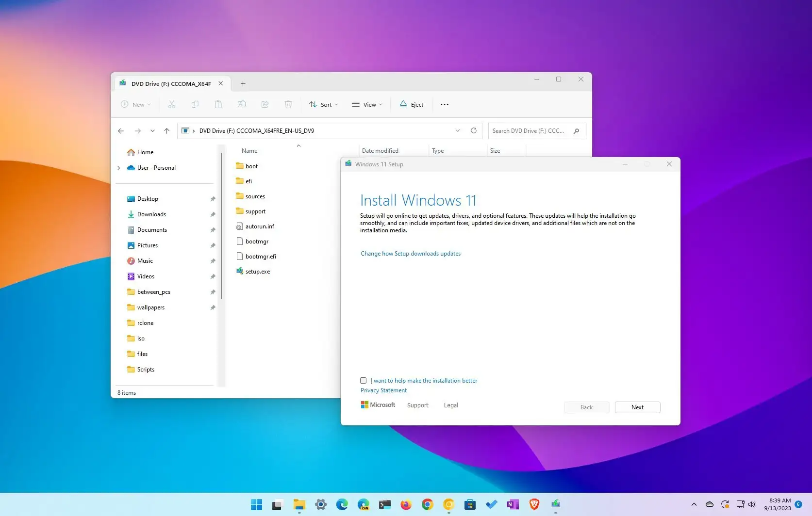
Task: Click the Rename icon in File Explorer toolbar
Action: (242, 104)
